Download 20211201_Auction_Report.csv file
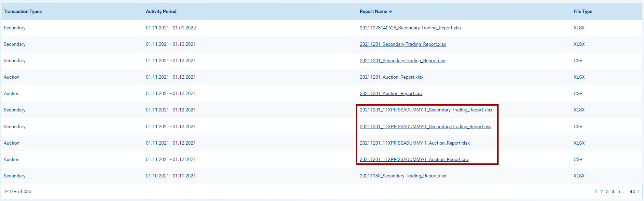This screenshot has height=201, width=644. point(391,94)
